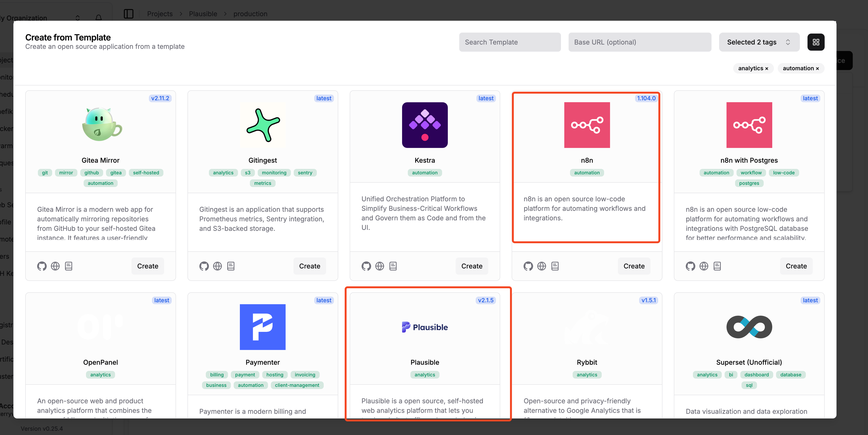Click the Kestra card title

coord(425,160)
